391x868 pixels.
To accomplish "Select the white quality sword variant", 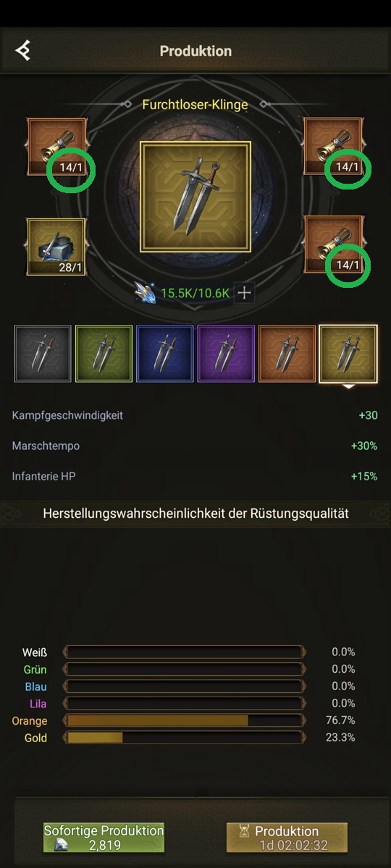I will [x=43, y=354].
